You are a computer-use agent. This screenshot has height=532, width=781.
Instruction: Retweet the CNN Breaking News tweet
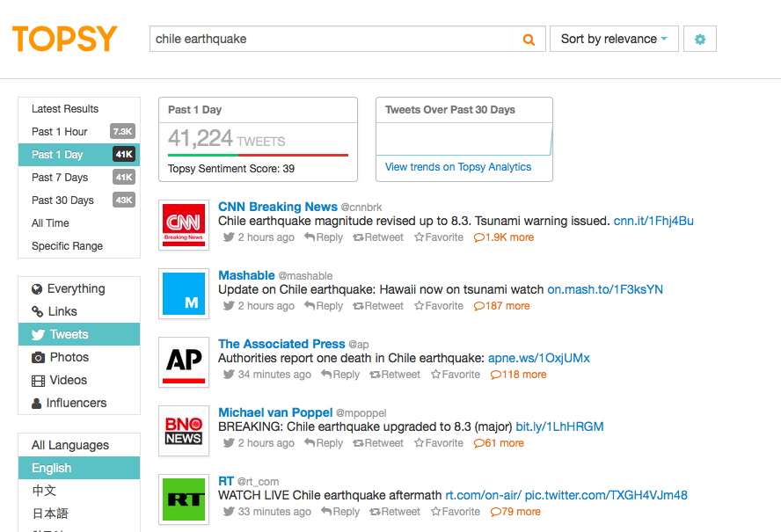[x=378, y=237]
